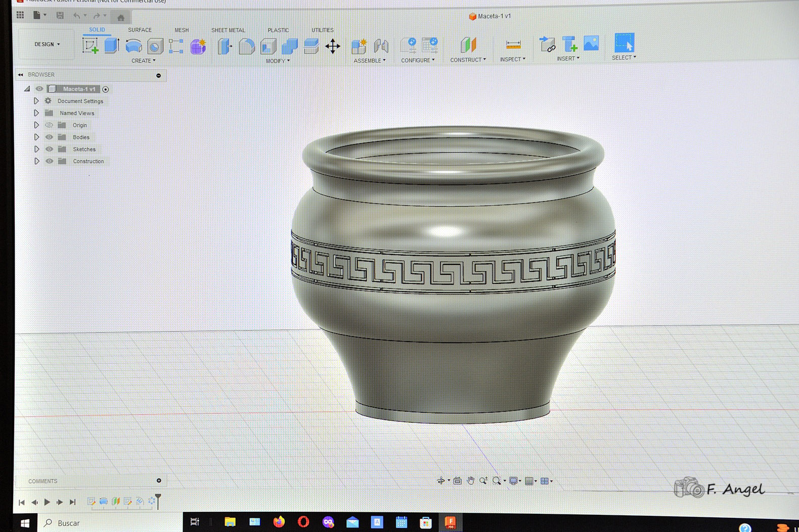Start Create Sketch tool

click(91, 46)
